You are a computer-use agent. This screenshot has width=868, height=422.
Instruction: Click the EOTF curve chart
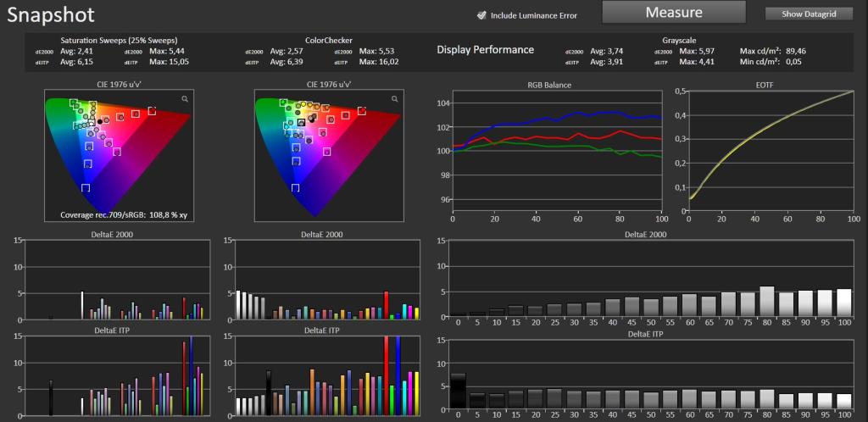(x=770, y=151)
